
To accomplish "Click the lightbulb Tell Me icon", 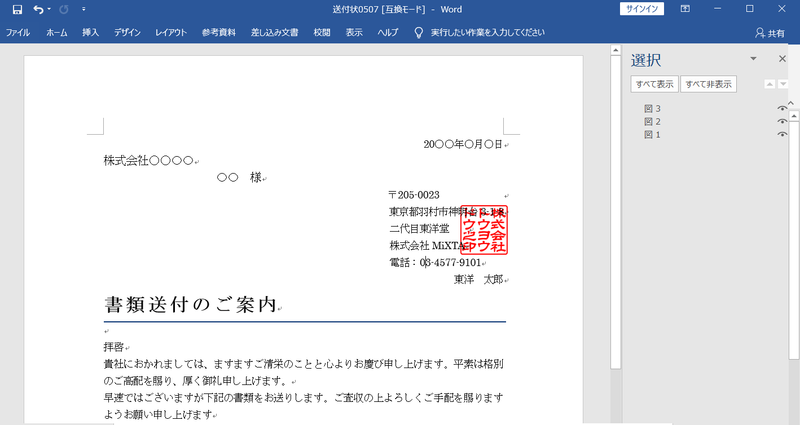I will click(x=418, y=33).
